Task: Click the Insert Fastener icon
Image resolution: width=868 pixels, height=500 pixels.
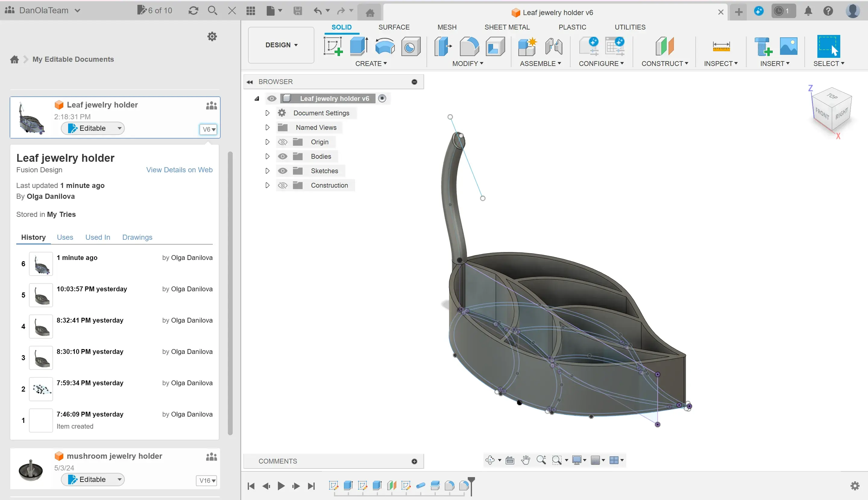Action: pyautogui.click(x=763, y=46)
